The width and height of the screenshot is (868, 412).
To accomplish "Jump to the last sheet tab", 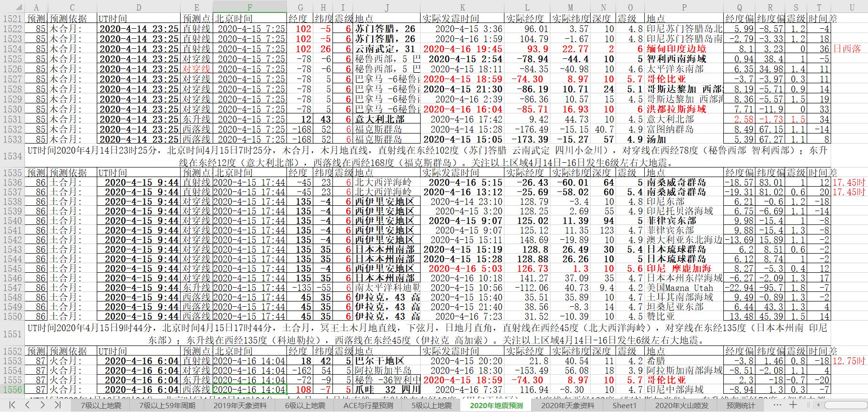I will 57,405.
